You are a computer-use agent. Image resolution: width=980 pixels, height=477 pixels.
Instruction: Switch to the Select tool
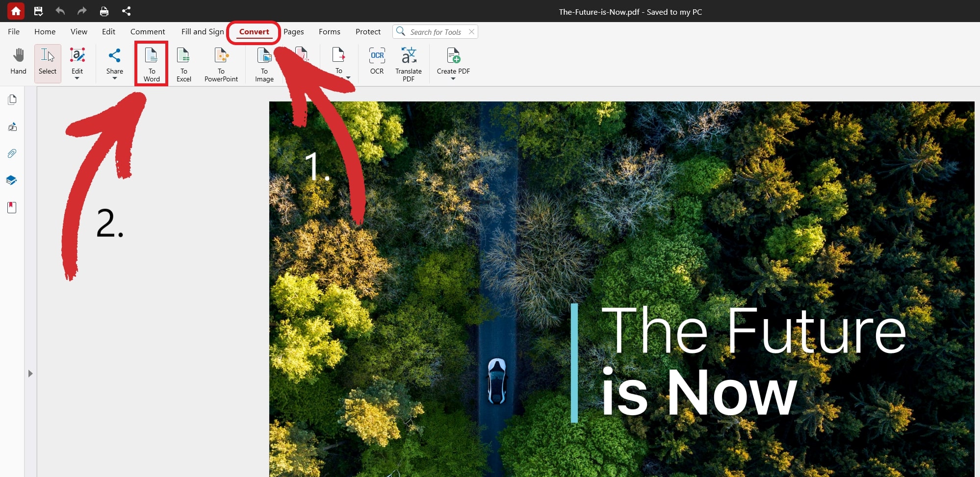point(47,63)
